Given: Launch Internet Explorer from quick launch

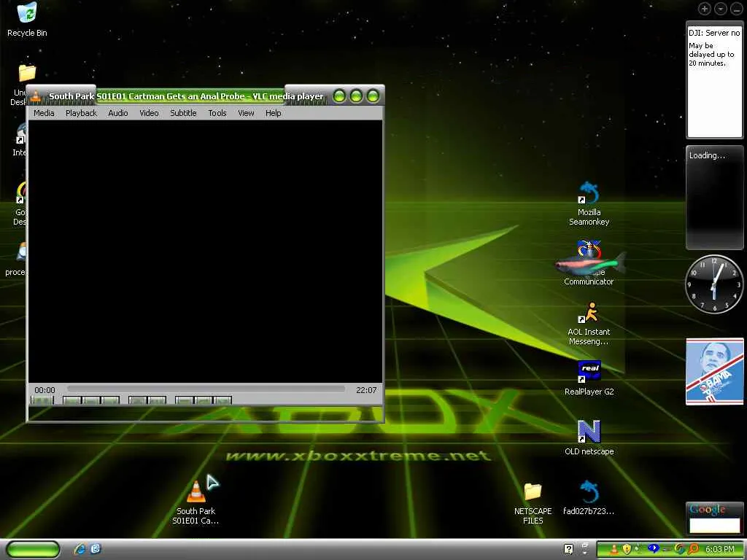Looking at the screenshot, I should coord(80,549).
